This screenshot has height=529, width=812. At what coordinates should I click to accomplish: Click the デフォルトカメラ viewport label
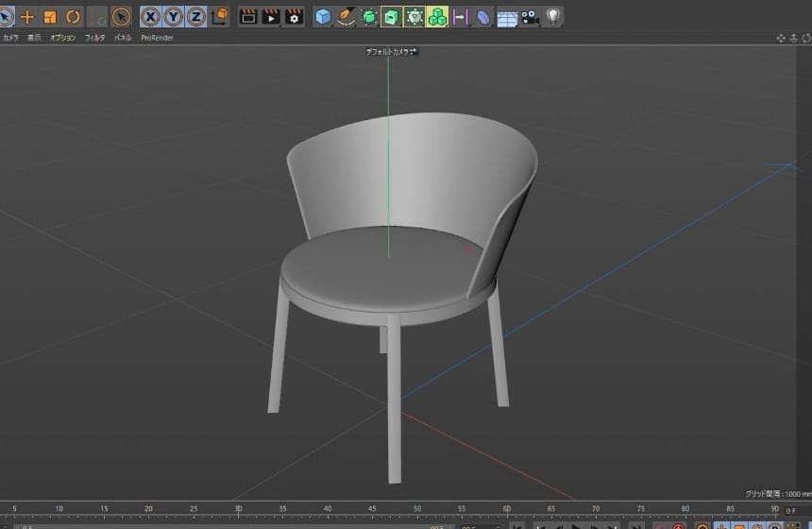pyautogui.click(x=391, y=52)
